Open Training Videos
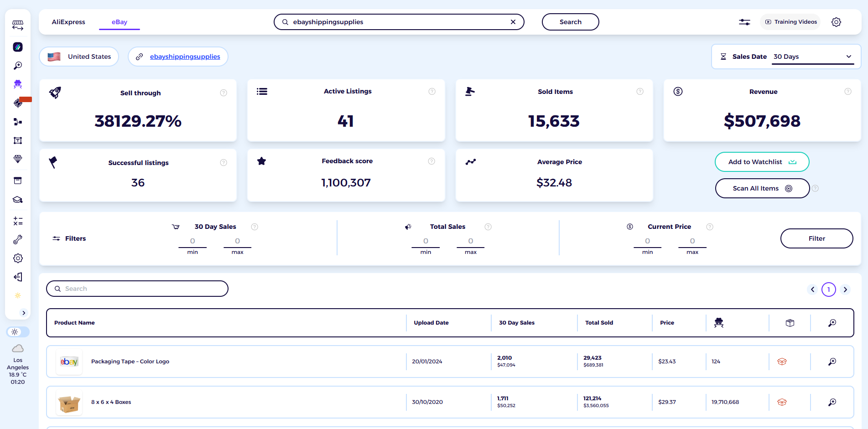Viewport: 868px width, 429px height. [x=791, y=22]
